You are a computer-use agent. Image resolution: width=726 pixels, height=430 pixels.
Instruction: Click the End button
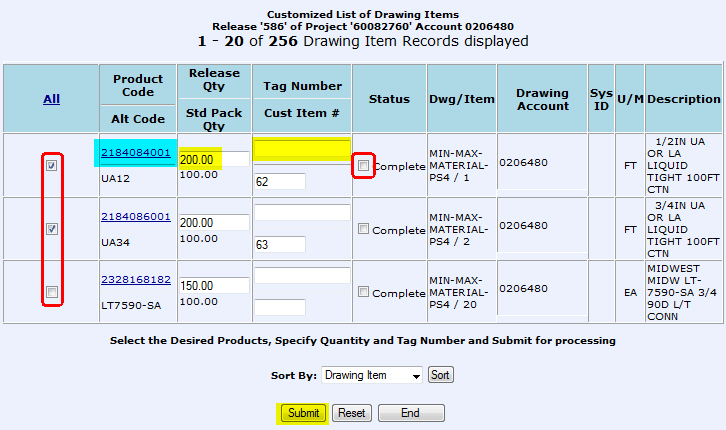[x=410, y=413]
